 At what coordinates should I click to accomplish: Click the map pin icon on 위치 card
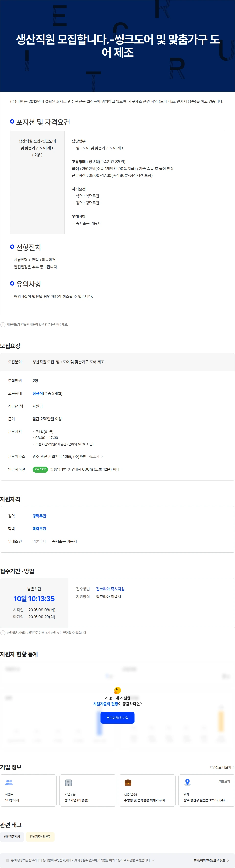tap(188, 782)
